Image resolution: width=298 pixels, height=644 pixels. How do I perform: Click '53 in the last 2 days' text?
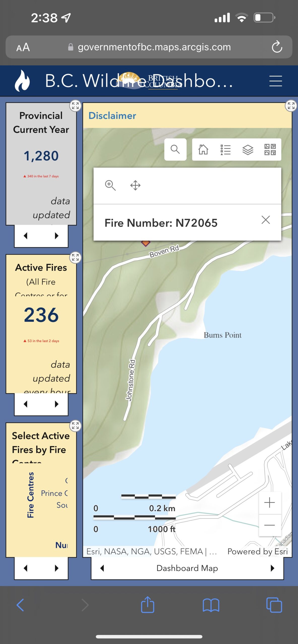tap(41, 341)
